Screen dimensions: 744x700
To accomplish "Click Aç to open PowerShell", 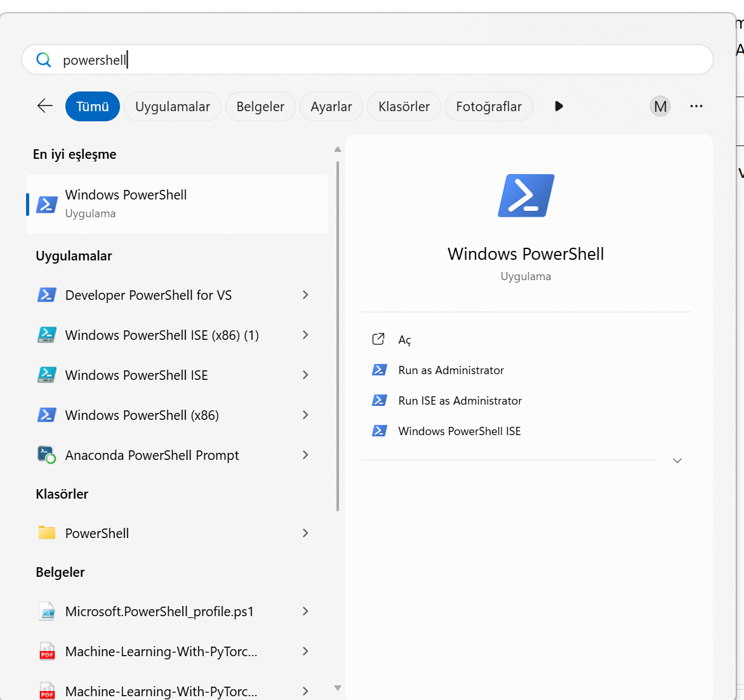I will 404,340.
